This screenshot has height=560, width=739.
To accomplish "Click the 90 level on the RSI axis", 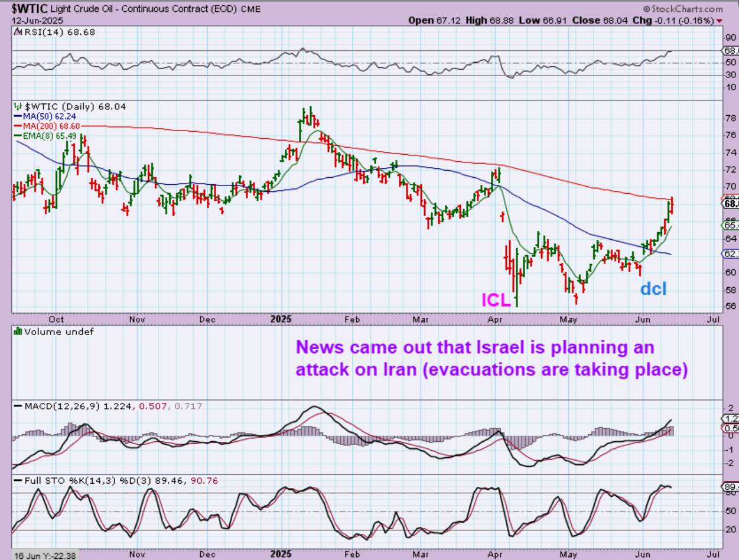I will point(730,37).
